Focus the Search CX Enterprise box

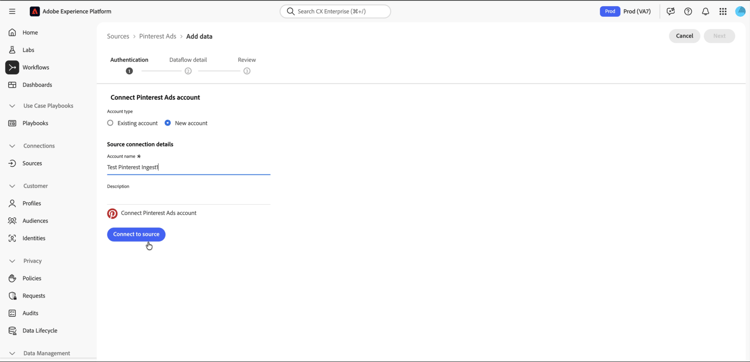pos(335,11)
